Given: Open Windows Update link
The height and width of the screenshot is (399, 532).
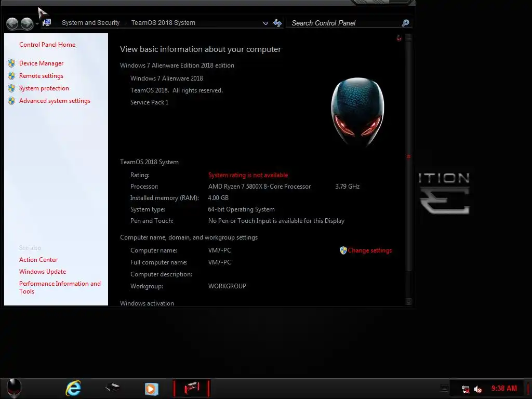Looking at the screenshot, I should click(43, 271).
